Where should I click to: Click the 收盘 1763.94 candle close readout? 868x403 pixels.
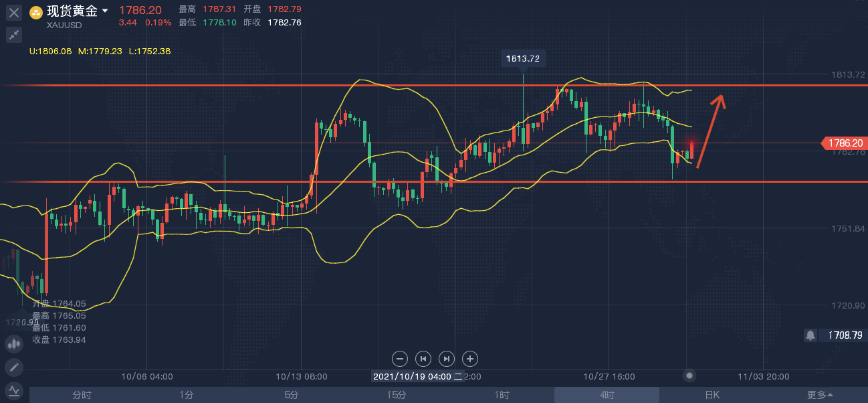pyautogui.click(x=59, y=339)
